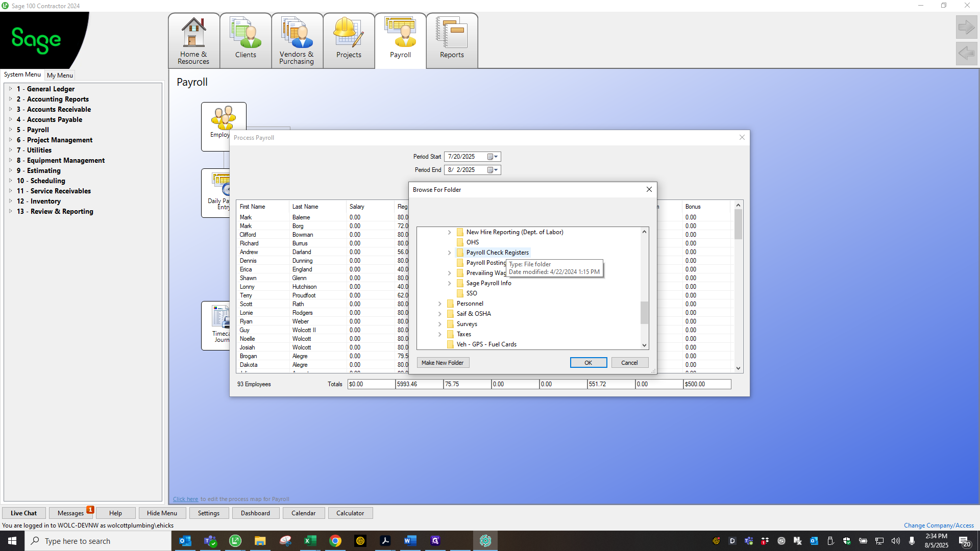The height and width of the screenshot is (551, 980).
Task: Open Google Chrome from the taskbar
Action: point(335,541)
